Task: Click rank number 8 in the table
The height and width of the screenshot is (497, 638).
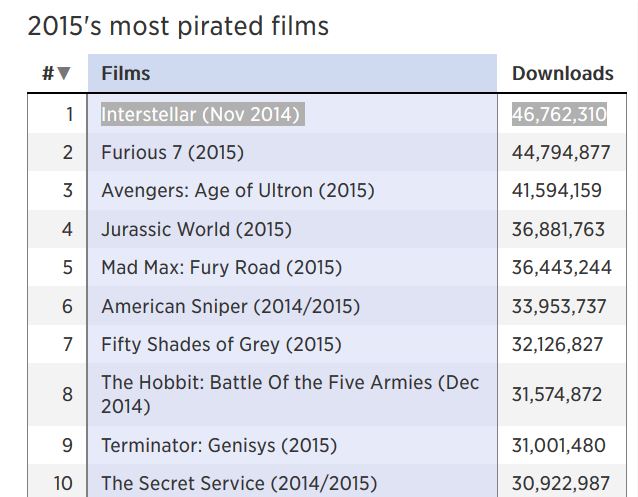Action: [68, 394]
